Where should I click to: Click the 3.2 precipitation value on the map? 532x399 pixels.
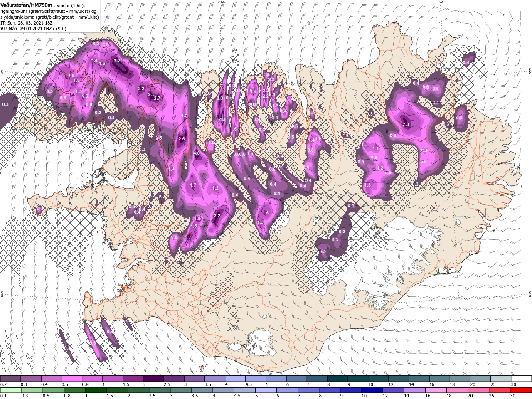[117, 61]
